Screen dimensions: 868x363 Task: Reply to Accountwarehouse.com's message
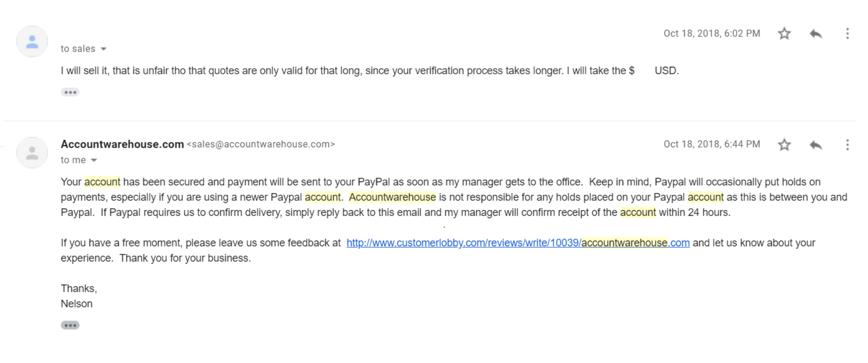click(816, 144)
